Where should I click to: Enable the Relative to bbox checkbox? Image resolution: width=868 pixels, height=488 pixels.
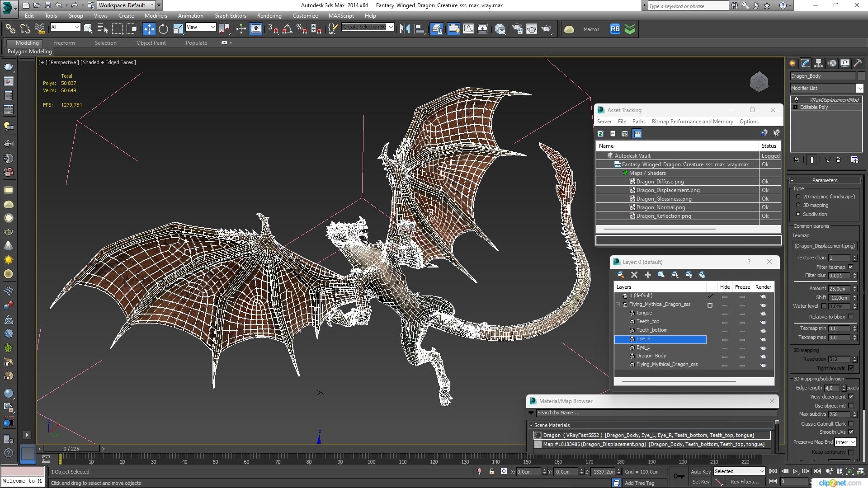[x=850, y=317]
